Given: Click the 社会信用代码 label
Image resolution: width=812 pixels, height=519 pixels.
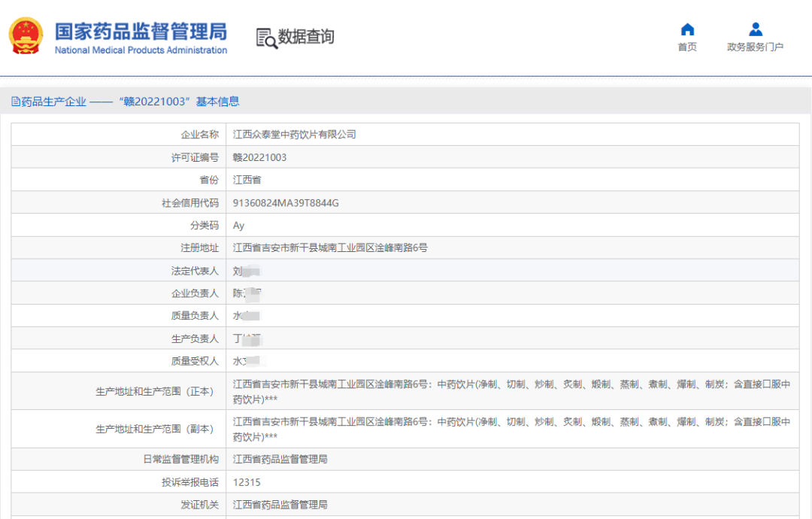Looking at the screenshot, I should tap(190, 203).
